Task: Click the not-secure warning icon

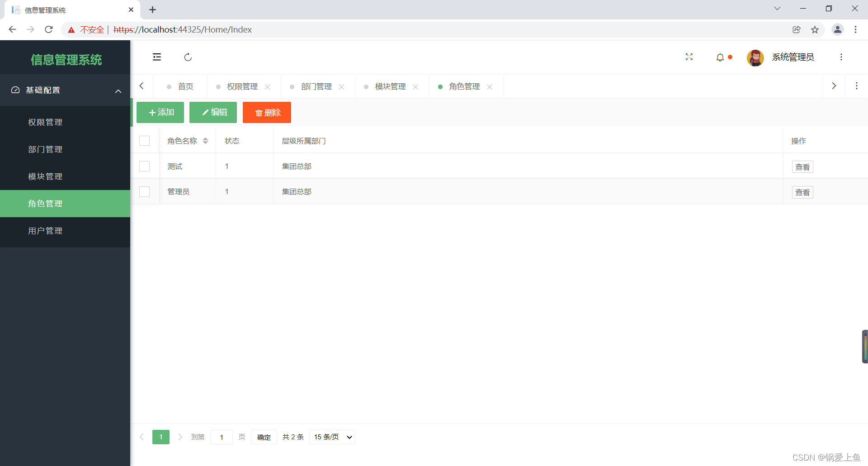Action: click(71, 30)
